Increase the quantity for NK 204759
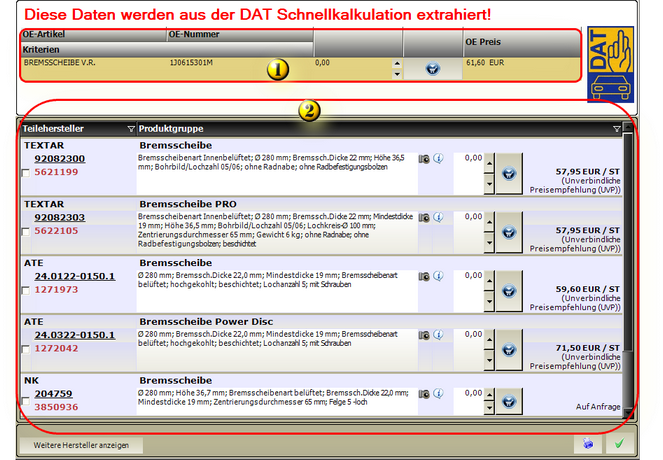The height and width of the screenshot is (460, 663). pyautogui.click(x=489, y=395)
